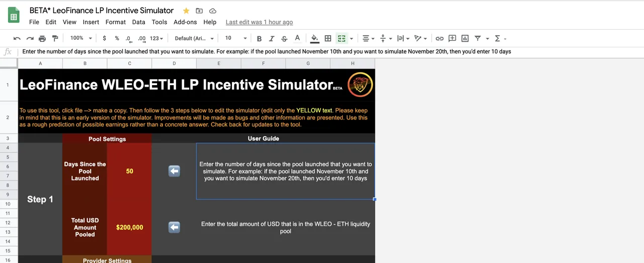The width and height of the screenshot is (644, 263).
Task: Open more number formats 123 dropdown
Action: [x=157, y=38]
